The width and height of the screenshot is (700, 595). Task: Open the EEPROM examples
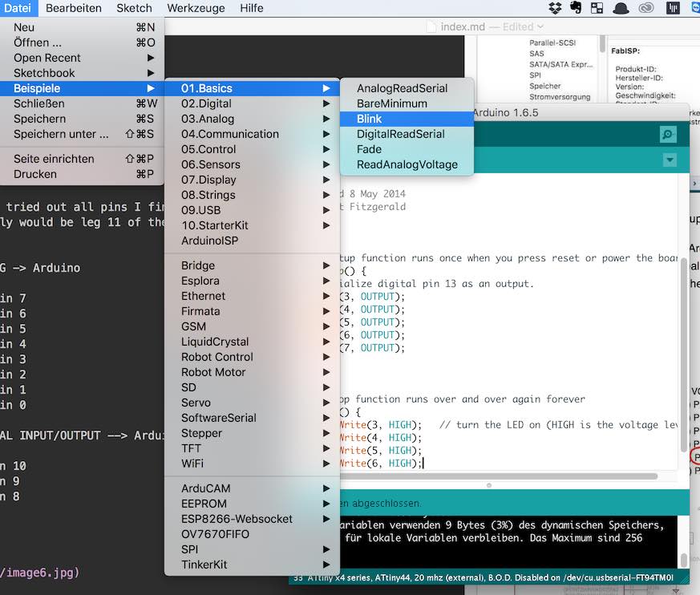[253, 503]
